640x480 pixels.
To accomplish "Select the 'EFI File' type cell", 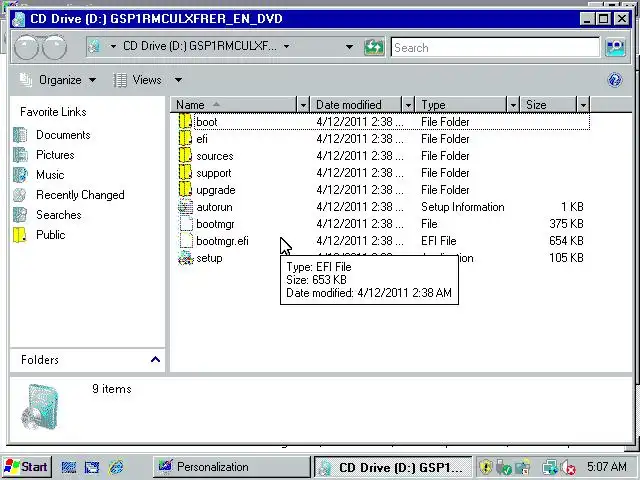I will click(x=438, y=241).
